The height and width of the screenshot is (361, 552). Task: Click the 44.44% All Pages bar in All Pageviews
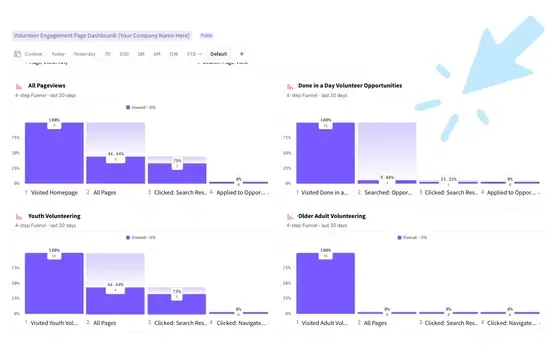116,170
